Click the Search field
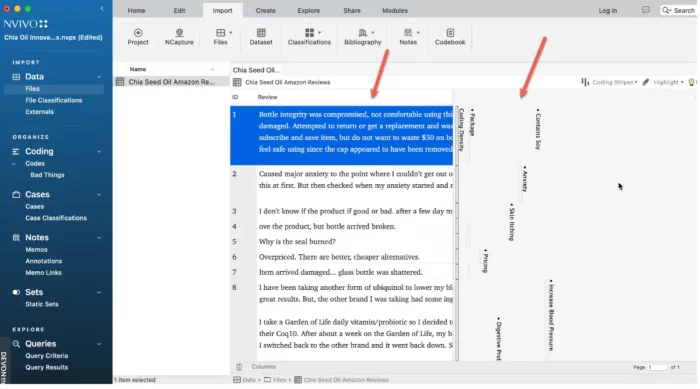This screenshot has width=700, height=389. (x=678, y=10)
